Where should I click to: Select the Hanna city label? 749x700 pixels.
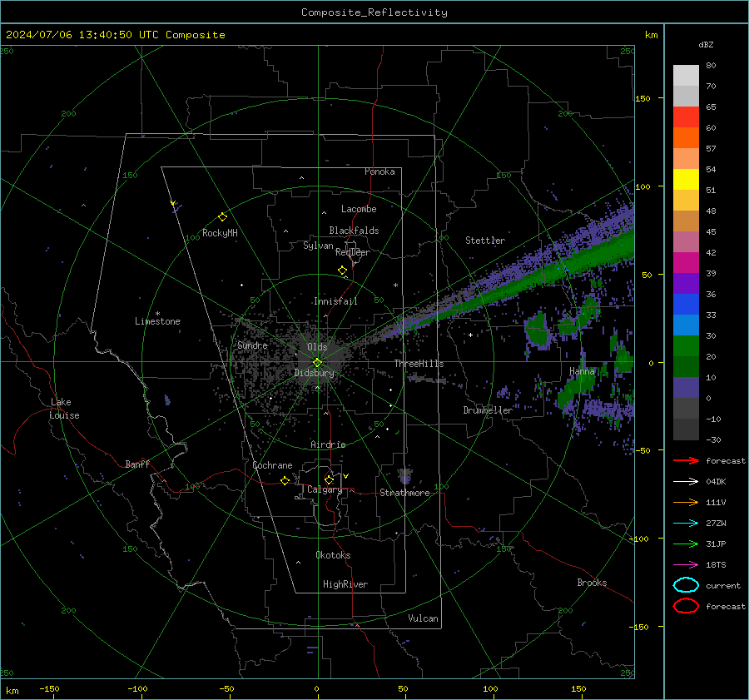[x=582, y=370]
